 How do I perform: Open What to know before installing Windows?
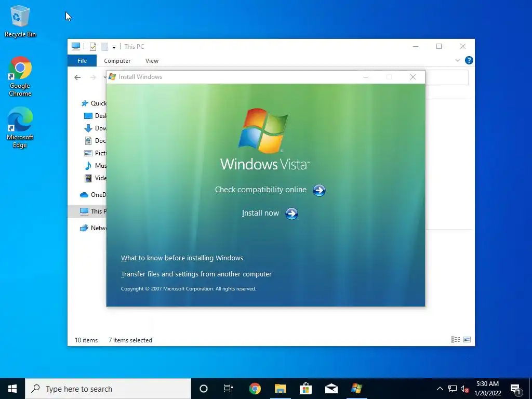coord(182,258)
